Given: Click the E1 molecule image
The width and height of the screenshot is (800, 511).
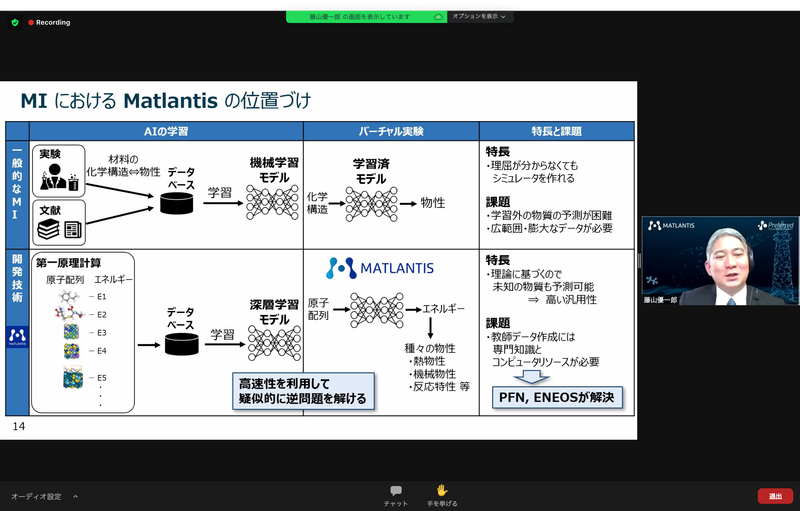Looking at the screenshot, I should [68, 296].
